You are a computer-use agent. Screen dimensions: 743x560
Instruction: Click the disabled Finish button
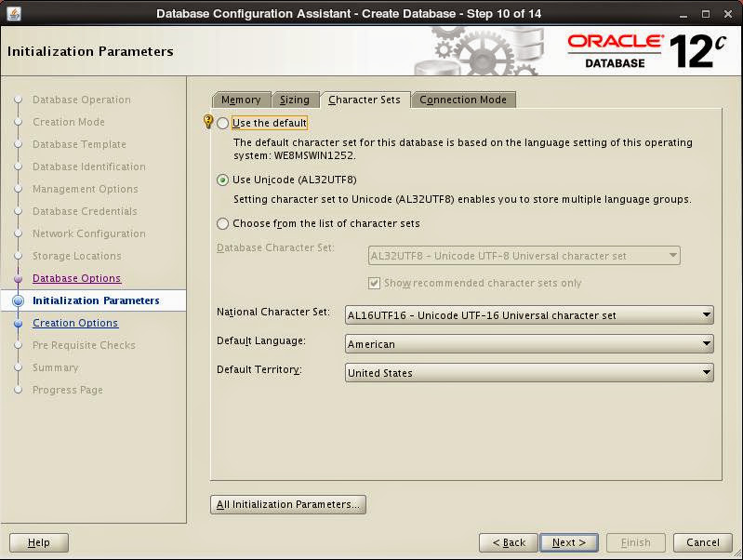(636, 542)
